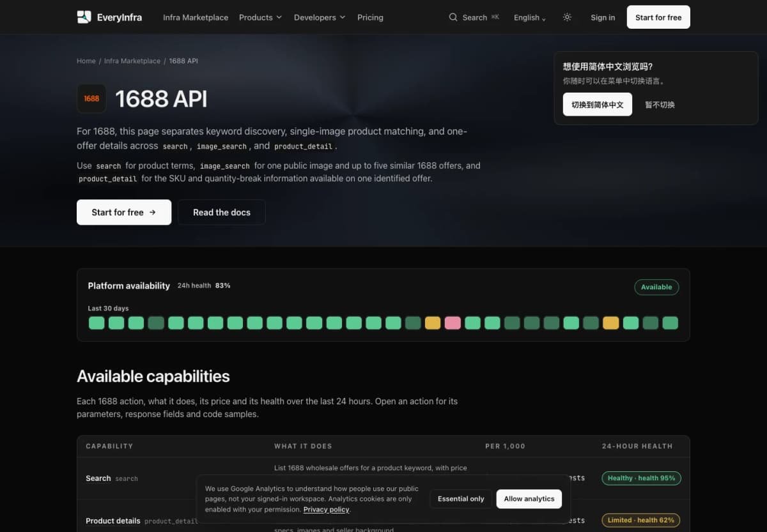
Task: Click the PER 1,000 column header
Action: click(x=505, y=446)
